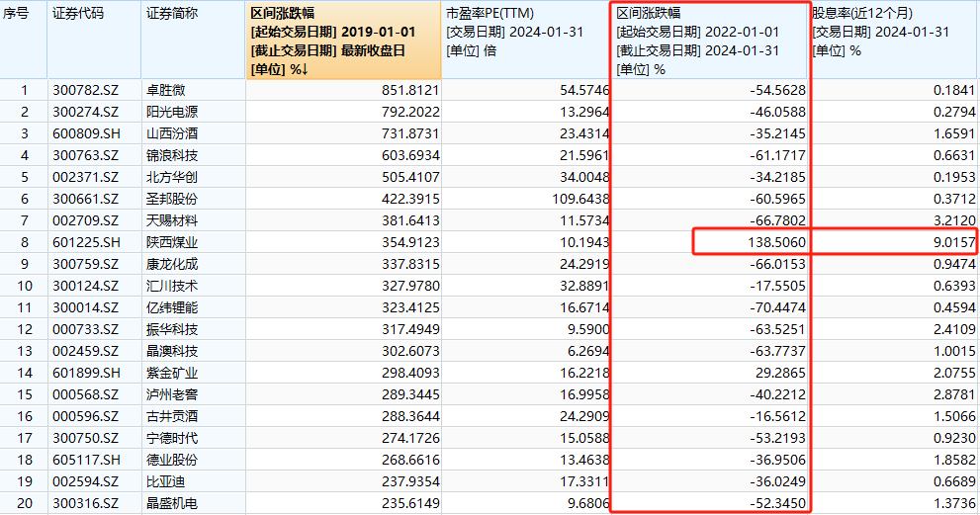Screen dimensions: 980x515
Task: Select the -70.4474 value for 亿纬锂能
Action: 777,307
